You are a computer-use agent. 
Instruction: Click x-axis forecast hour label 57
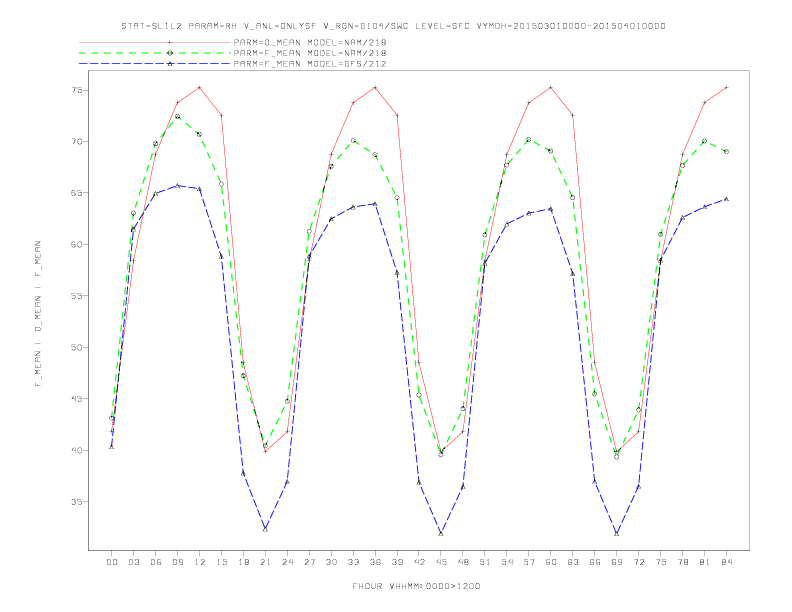pyautogui.click(x=529, y=562)
